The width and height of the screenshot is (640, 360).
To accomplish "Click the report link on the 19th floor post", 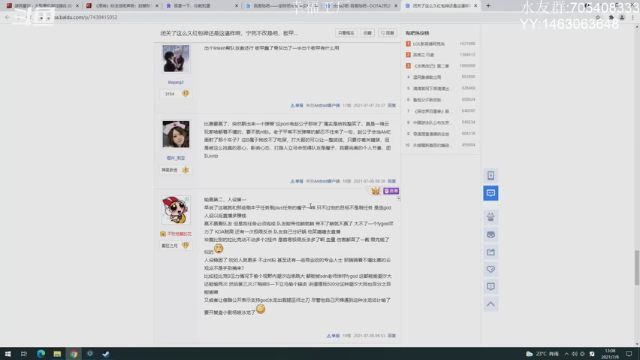I will coord(333,336).
